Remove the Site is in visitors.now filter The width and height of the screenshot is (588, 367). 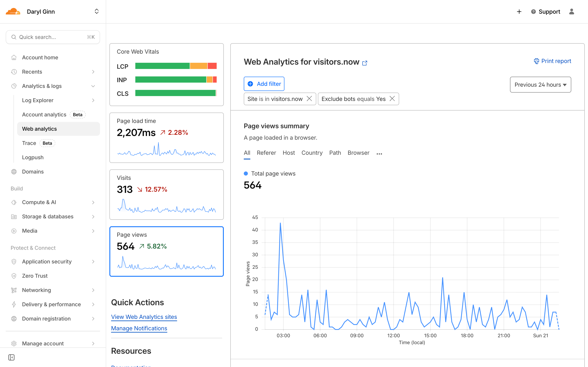tap(309, 98)
